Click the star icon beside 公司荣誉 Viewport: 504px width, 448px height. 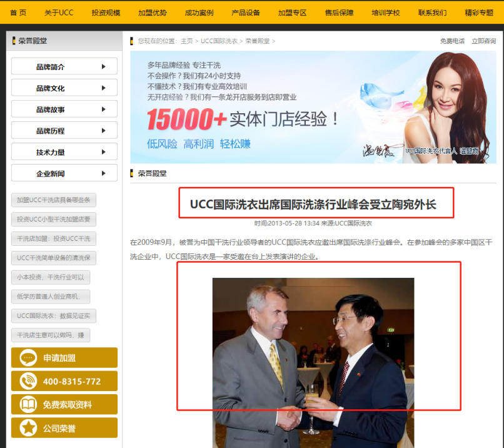(28, 429)
